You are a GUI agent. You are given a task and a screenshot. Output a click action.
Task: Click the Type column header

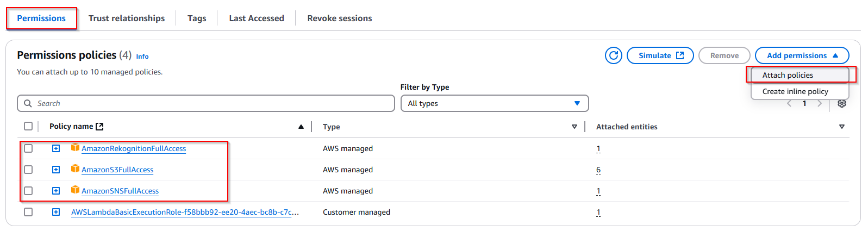pos(332,127)
